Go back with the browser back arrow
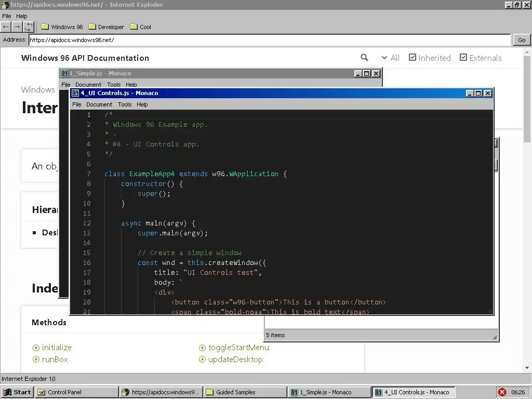 6,27
